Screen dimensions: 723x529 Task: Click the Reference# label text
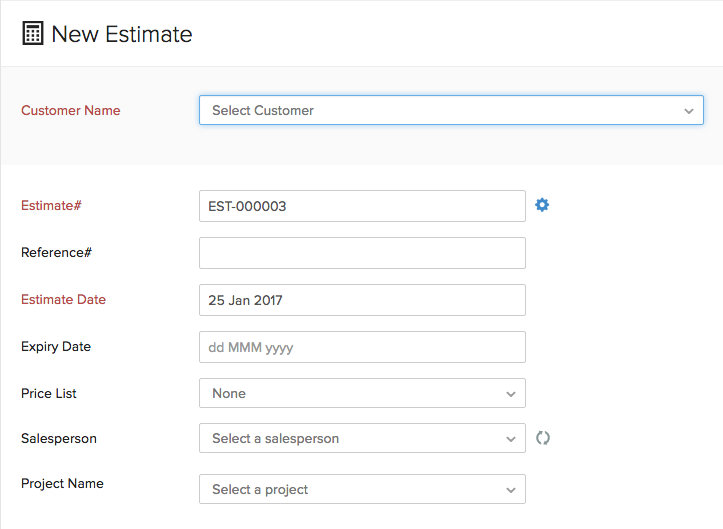click(x=56, y=253)
